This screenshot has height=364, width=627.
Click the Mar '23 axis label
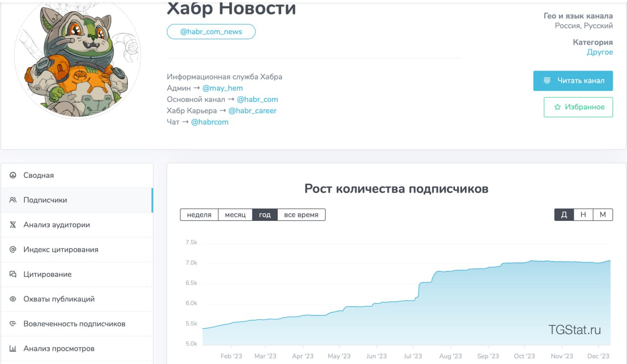[x=265, y=356]
